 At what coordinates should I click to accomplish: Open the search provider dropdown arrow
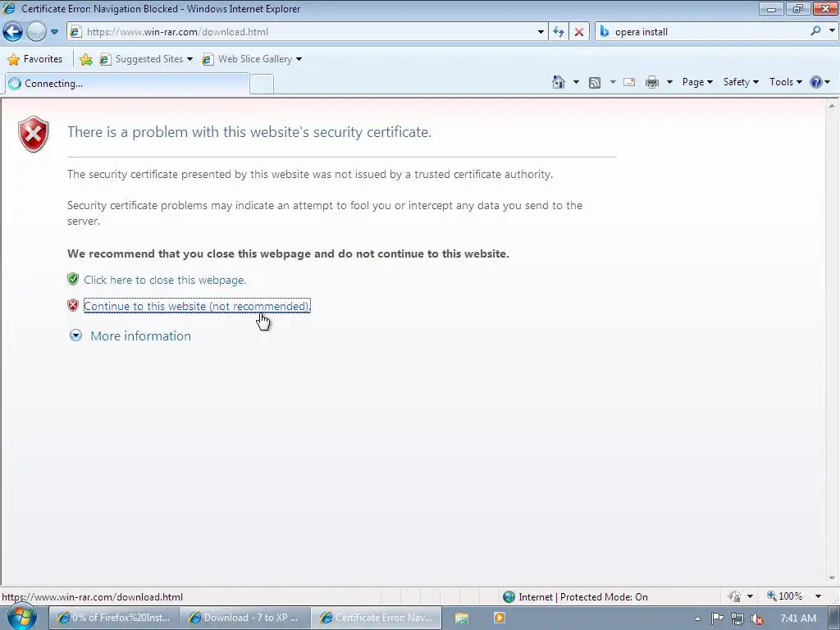(x=832, y=31)
